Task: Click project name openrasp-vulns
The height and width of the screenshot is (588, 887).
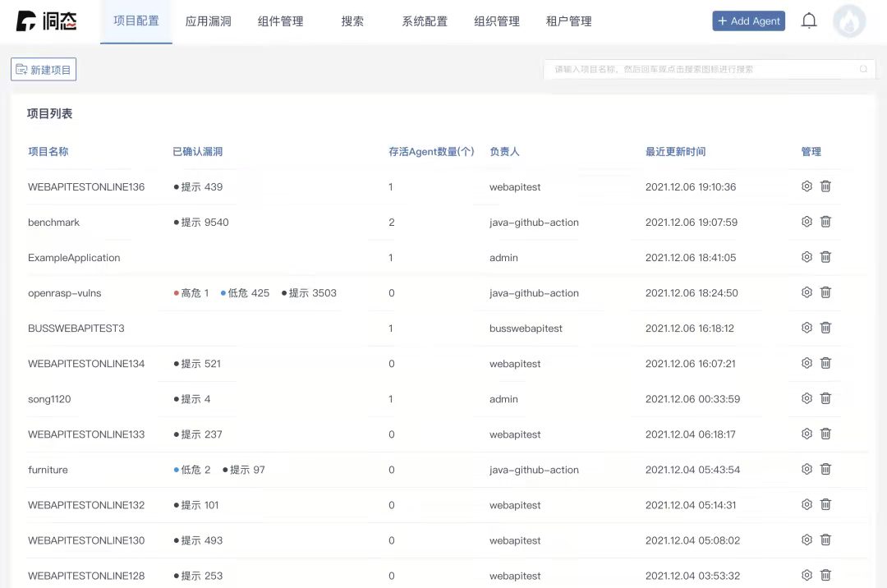Action: pyautogui.click(x=65, y=293)
